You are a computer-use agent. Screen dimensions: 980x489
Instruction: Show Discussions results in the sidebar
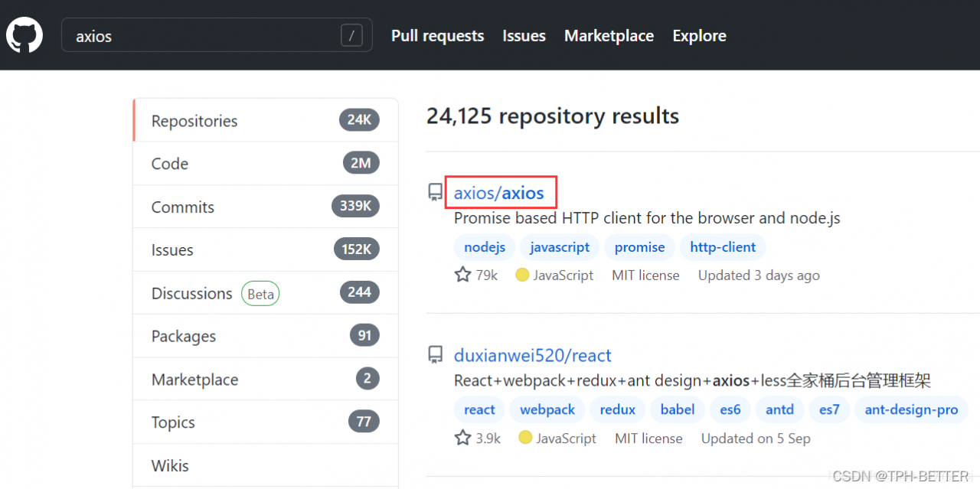click(x=191, y=293)
